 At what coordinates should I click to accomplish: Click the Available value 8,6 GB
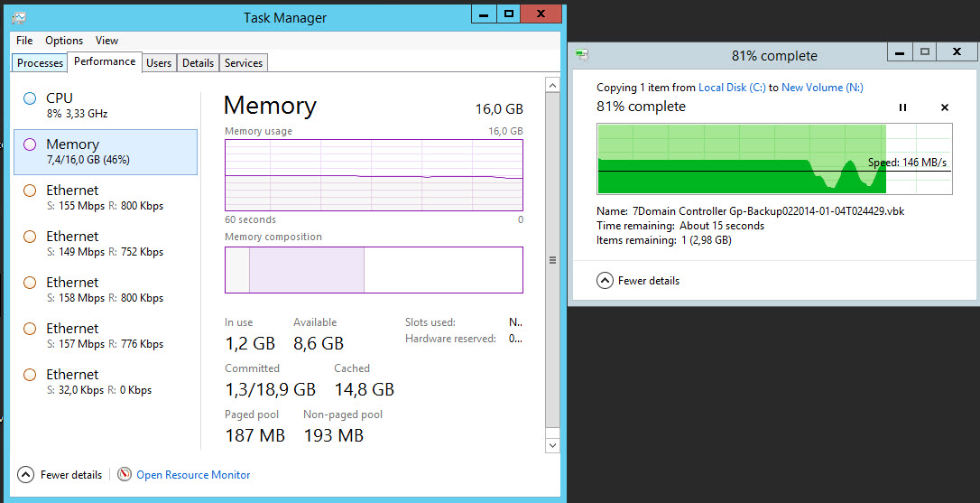(x=319, y=343)
